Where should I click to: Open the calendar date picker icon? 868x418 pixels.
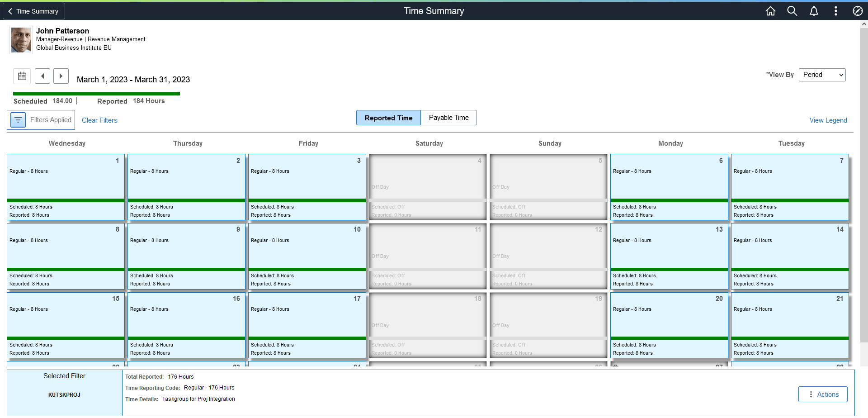click(22, 76)
